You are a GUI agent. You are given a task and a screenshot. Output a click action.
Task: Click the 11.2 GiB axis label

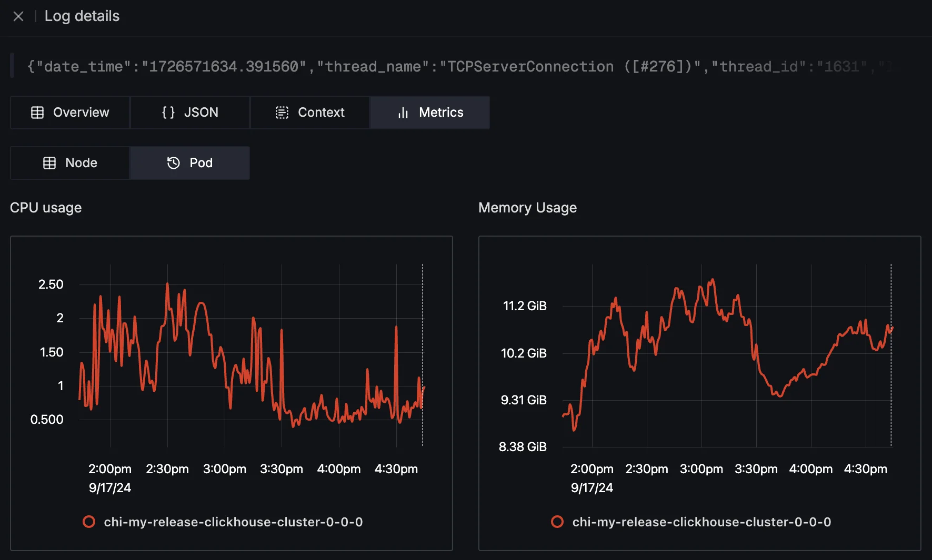point(525,306)
